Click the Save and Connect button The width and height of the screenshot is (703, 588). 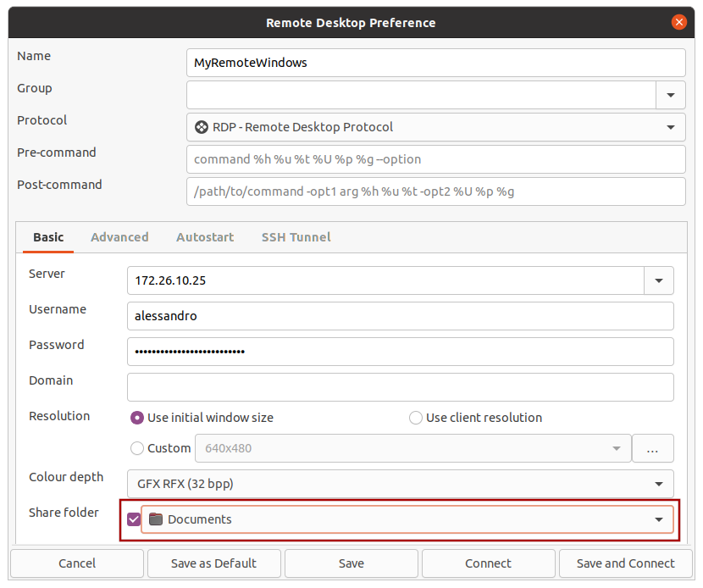point(625,563)
